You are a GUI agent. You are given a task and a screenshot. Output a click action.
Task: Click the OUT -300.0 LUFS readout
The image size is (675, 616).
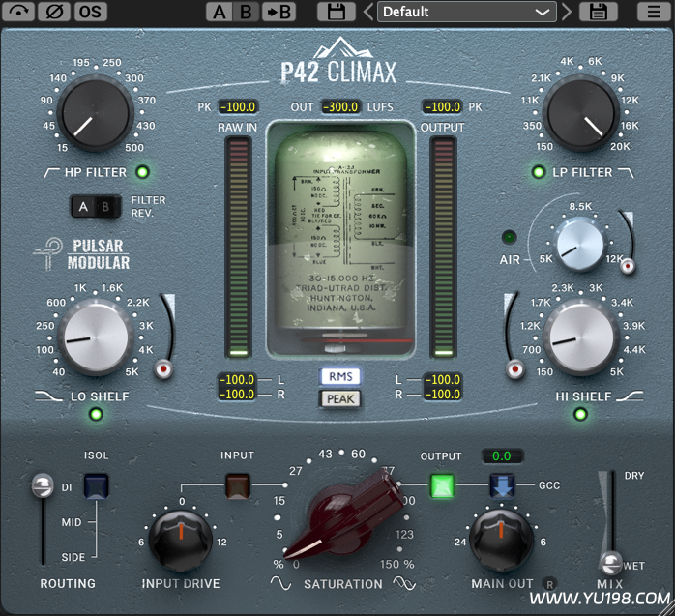coord(340,106)
